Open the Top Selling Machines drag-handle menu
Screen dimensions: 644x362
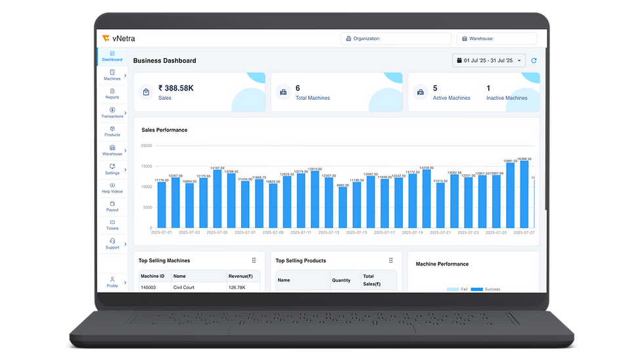[x=254, y=260]
